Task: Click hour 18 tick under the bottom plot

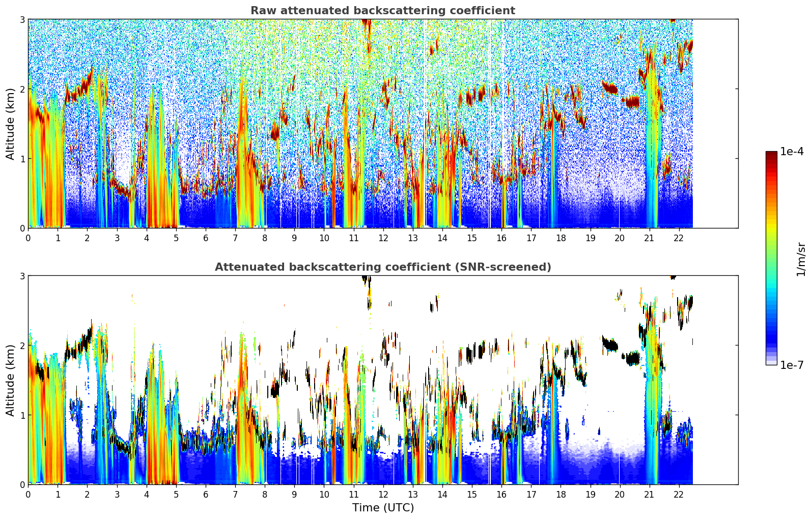Action: [561, 495]
